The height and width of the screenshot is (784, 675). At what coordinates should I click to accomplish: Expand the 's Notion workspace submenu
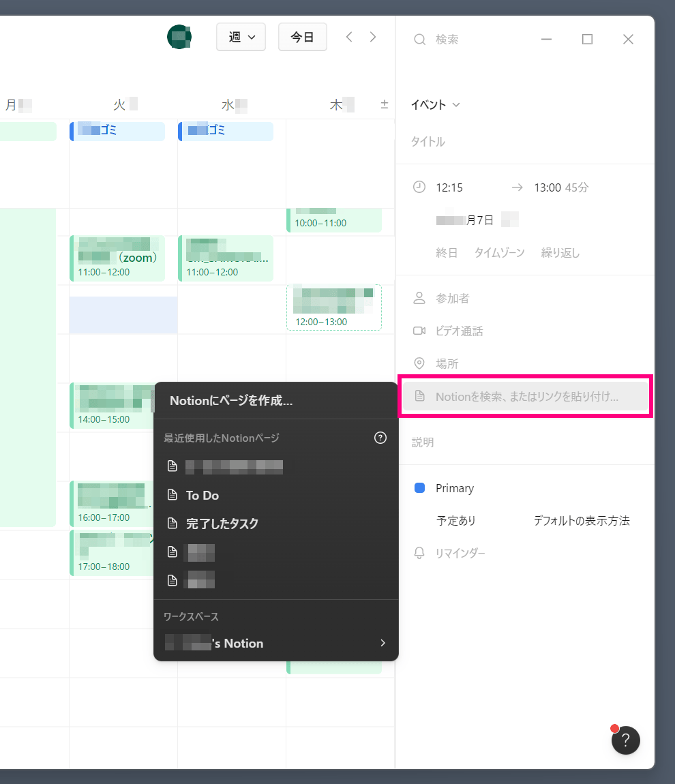[276, 643]
